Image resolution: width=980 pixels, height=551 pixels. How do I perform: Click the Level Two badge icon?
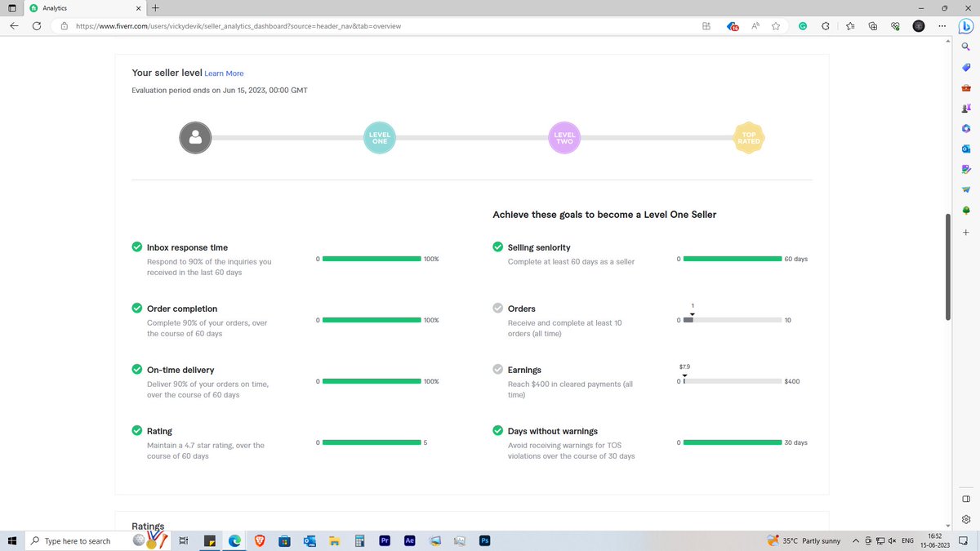565,137
